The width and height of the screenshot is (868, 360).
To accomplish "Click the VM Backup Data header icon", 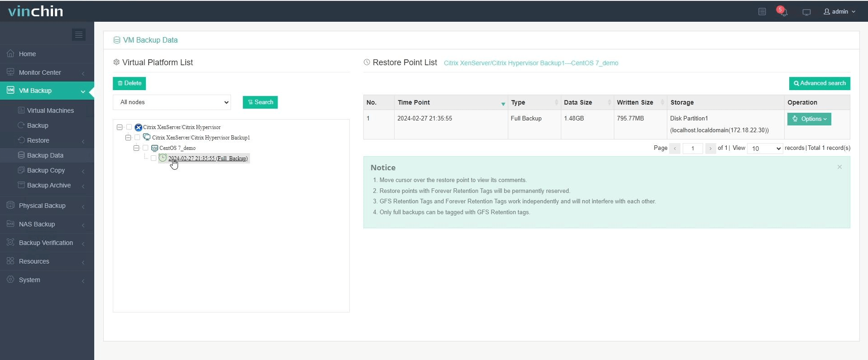I will 117,40.
